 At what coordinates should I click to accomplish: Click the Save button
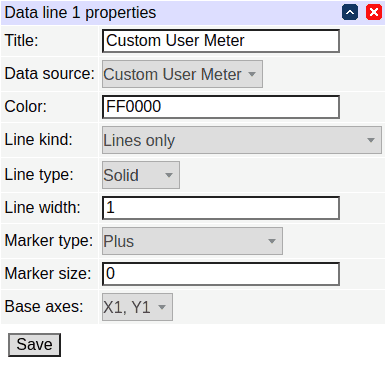(34, 345)
